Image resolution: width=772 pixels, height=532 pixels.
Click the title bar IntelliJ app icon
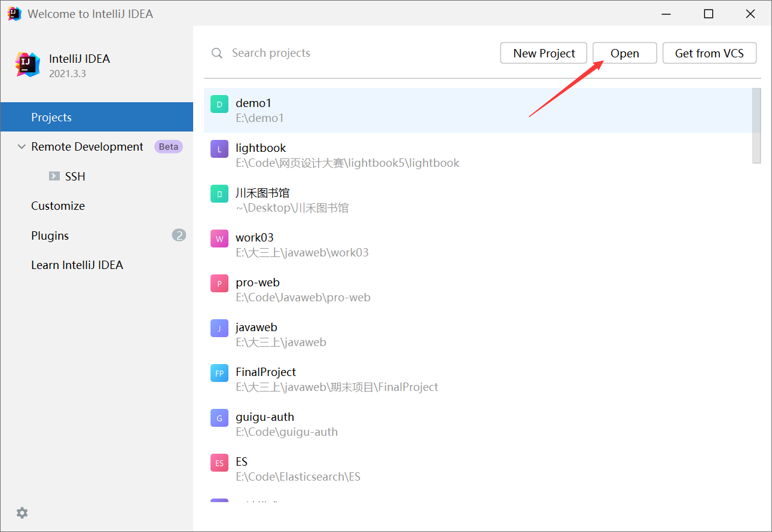tap(14, 13)
